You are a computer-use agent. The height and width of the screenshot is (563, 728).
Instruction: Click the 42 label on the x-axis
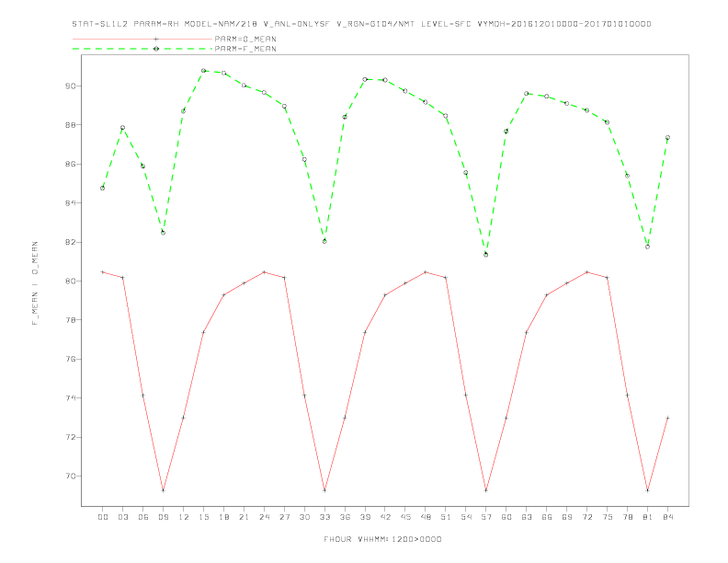coord(385,517)
